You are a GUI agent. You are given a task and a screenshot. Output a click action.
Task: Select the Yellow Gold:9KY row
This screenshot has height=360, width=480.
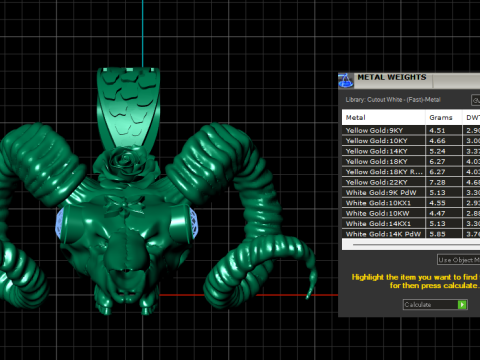411,130
